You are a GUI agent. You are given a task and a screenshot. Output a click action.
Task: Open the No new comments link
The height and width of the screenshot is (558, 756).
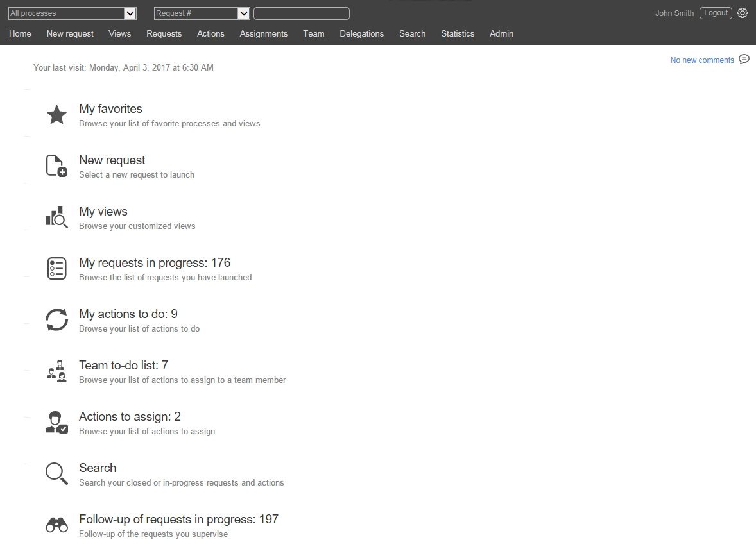pyautogui.click(x=701, y=60)
